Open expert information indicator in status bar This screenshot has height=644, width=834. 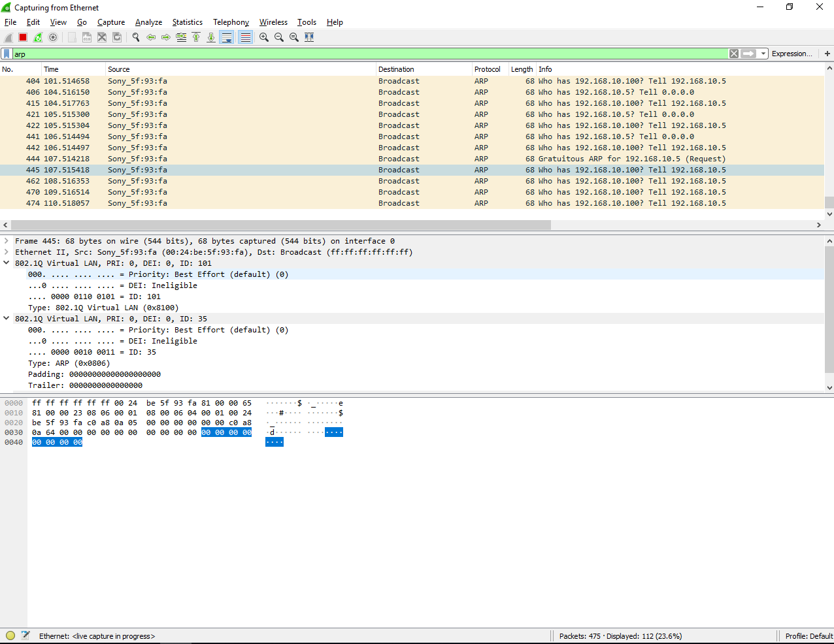click(10, 636)
